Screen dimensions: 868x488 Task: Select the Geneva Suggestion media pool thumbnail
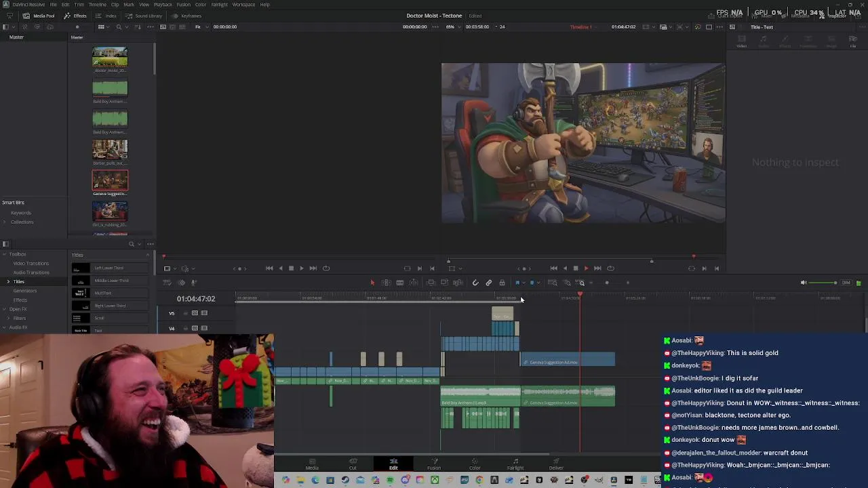click(x=110, y=180)
